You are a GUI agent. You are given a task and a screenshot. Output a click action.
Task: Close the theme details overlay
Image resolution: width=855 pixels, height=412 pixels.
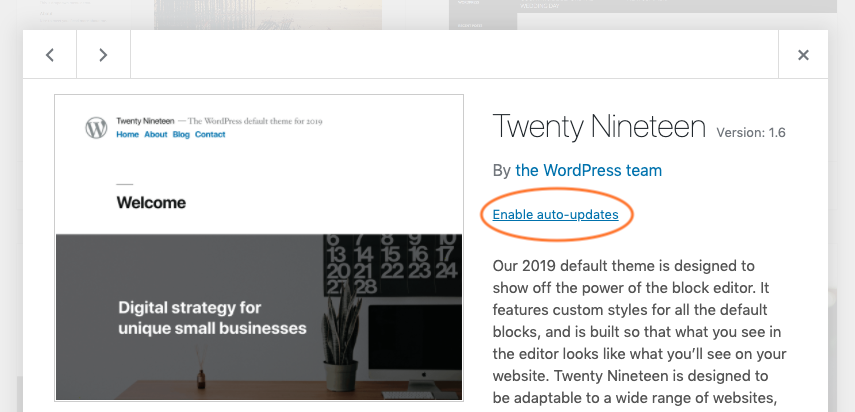(x=803, y=55)
